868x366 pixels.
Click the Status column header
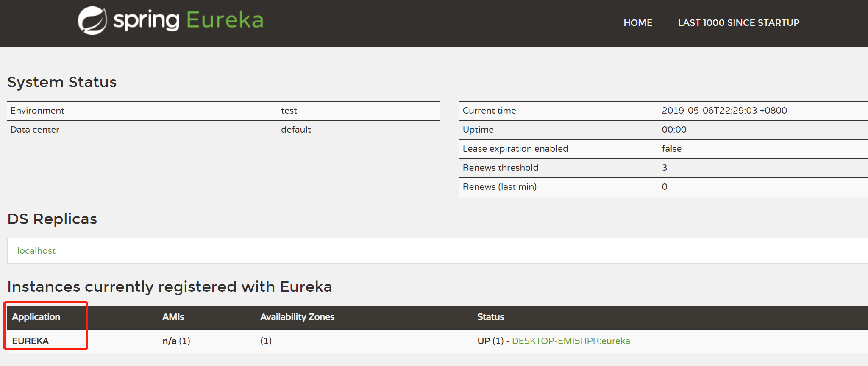491,317
